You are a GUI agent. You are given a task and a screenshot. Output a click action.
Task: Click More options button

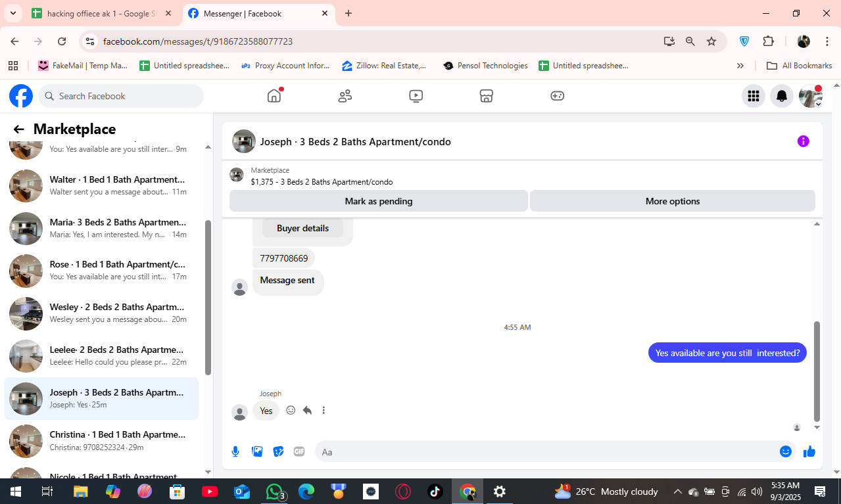coord(673,201)
